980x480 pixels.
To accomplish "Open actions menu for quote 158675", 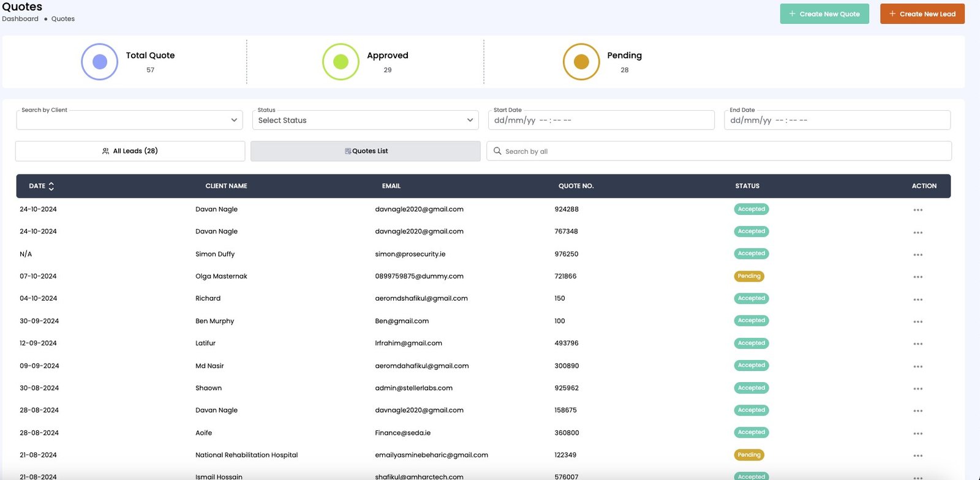I will coord(918,411).
